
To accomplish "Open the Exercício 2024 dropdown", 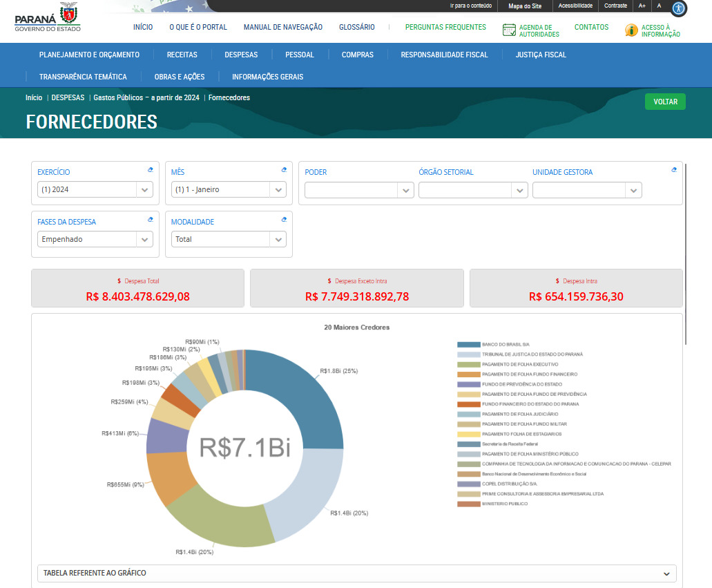I will [x=95, y=189].
